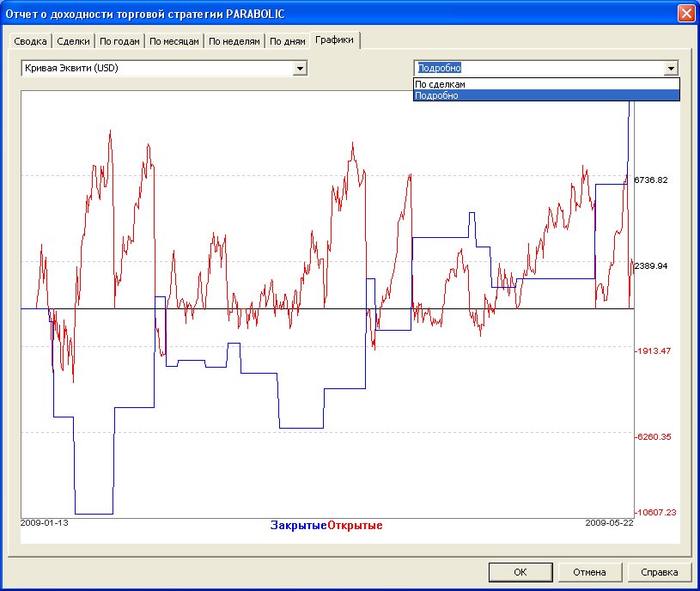700x591 pixels.
Task: Close the PARABOLIC report window
Action: click(685, 14)
